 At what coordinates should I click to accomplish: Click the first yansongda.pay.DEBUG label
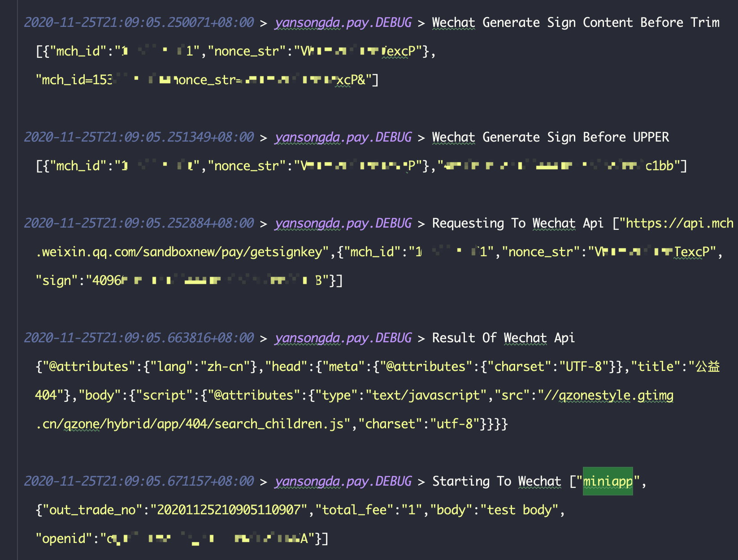pyautogui.click(x=343, y=22)
